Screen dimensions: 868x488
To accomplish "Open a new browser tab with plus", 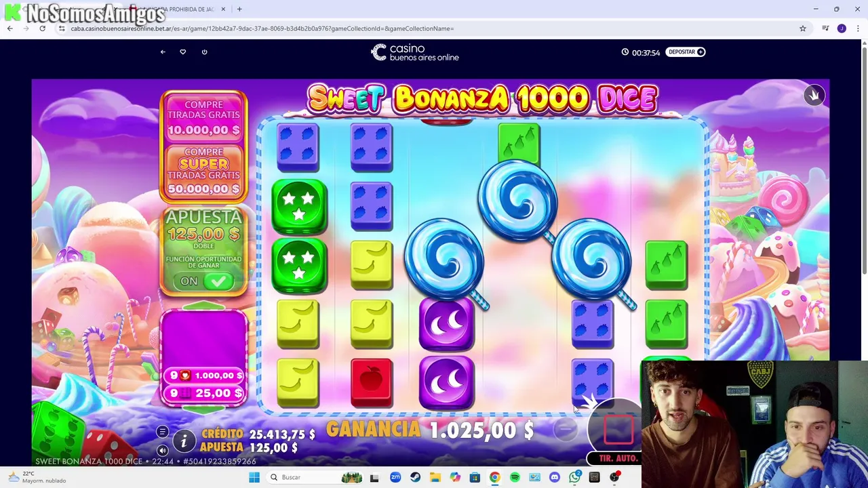I will pos(239,9).
